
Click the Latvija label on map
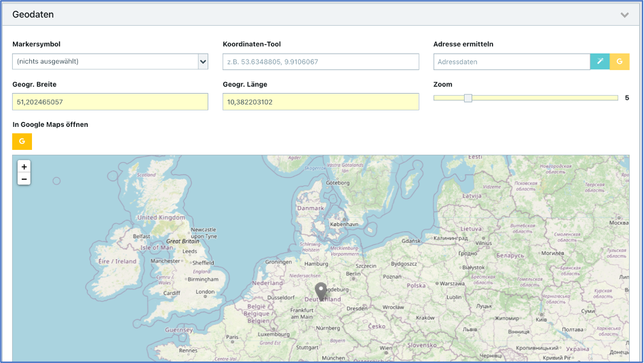tap(472, 196)
